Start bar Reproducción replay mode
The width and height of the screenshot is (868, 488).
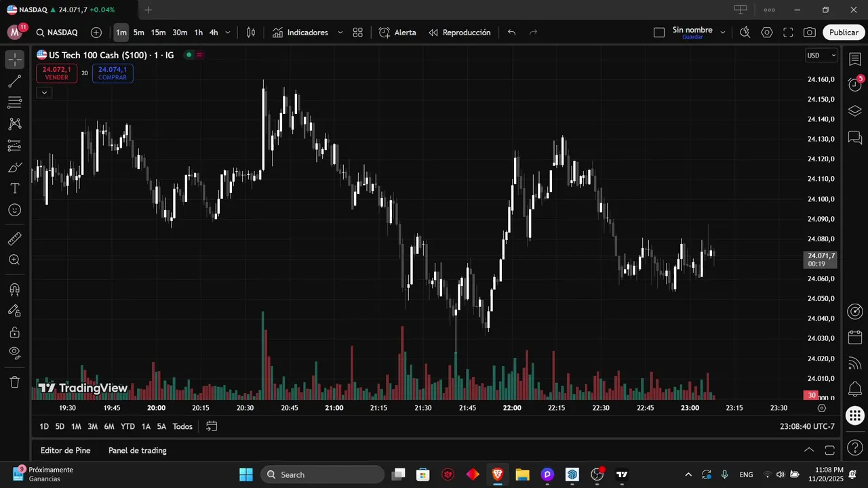[x=459, y=33]
